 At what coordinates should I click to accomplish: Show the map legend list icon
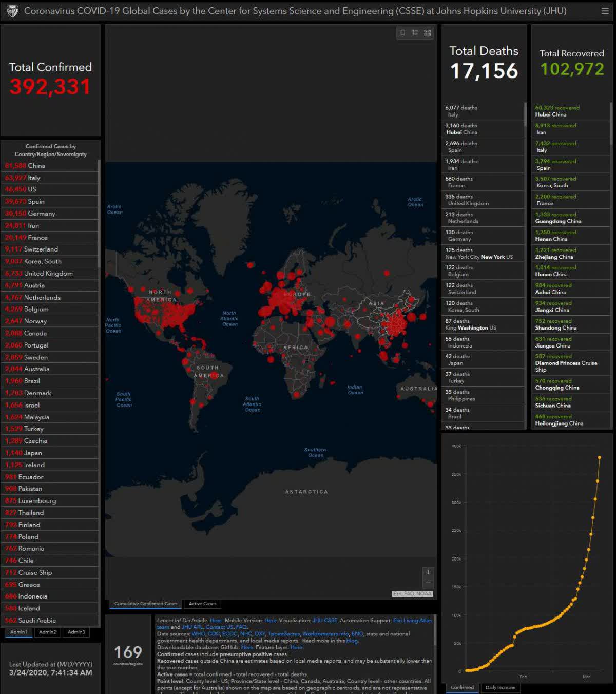click(x=415, y=33)
